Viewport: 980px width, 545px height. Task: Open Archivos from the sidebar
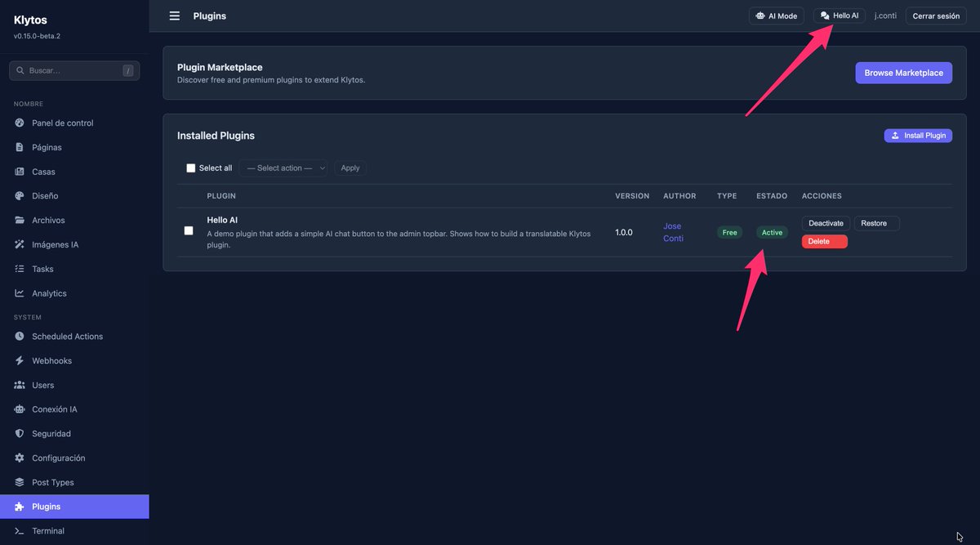74,221
